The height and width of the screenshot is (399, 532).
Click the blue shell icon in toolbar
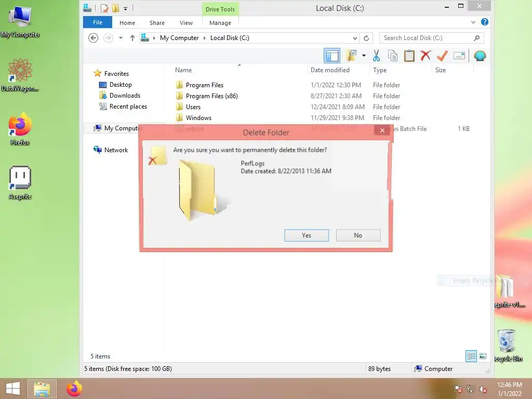(x=480, y=55)
